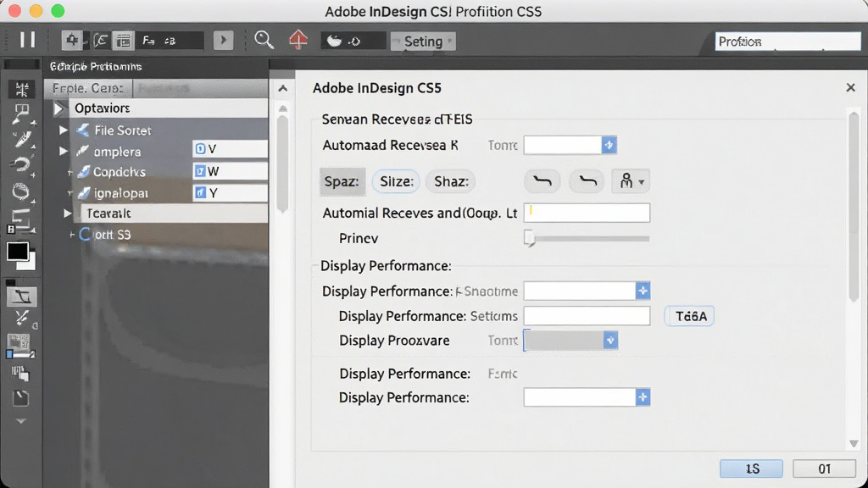The image size is (868, 488).
Task: Open the Automaad Recevsea Tonre dropdown
Action: pos(609,145)
